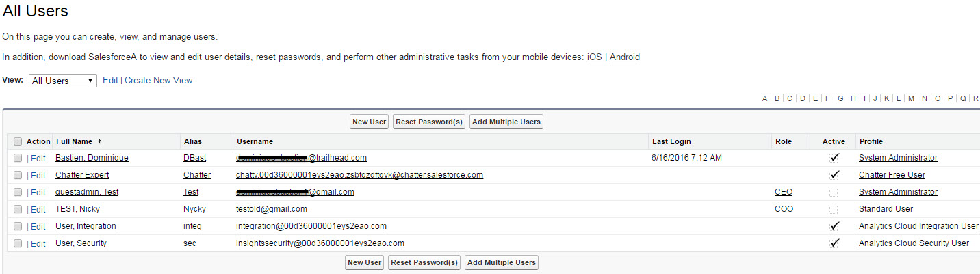Open the iOS download link
Screen dimensions: 980x274
595,57
